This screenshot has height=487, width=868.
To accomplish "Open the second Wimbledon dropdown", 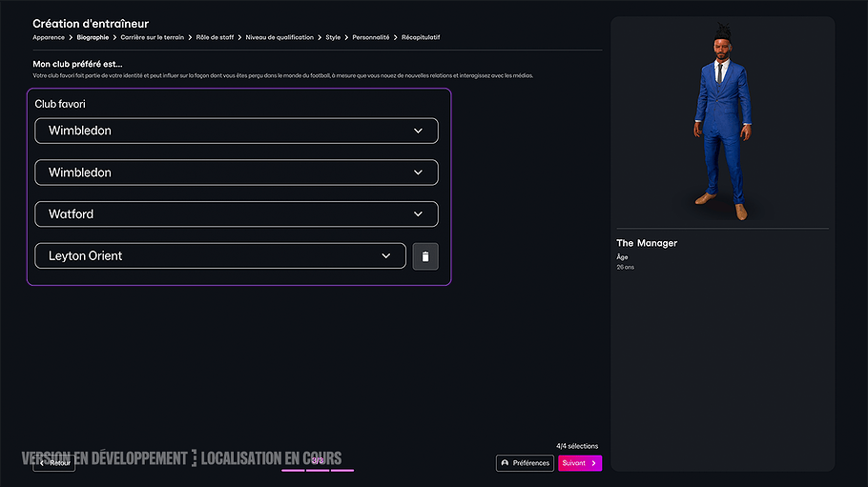I will [x=237, y=172].
